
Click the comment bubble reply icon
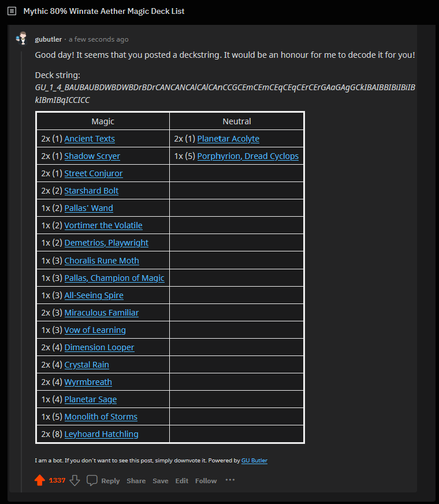(x=92, y=480)
